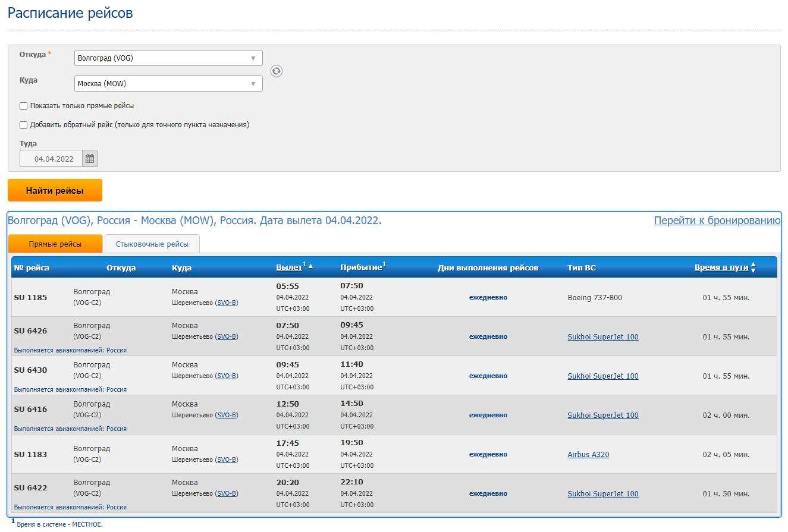
Task: Enable 'Показать только прямые рейсы' checkbox
Action: tap(24, 106)
